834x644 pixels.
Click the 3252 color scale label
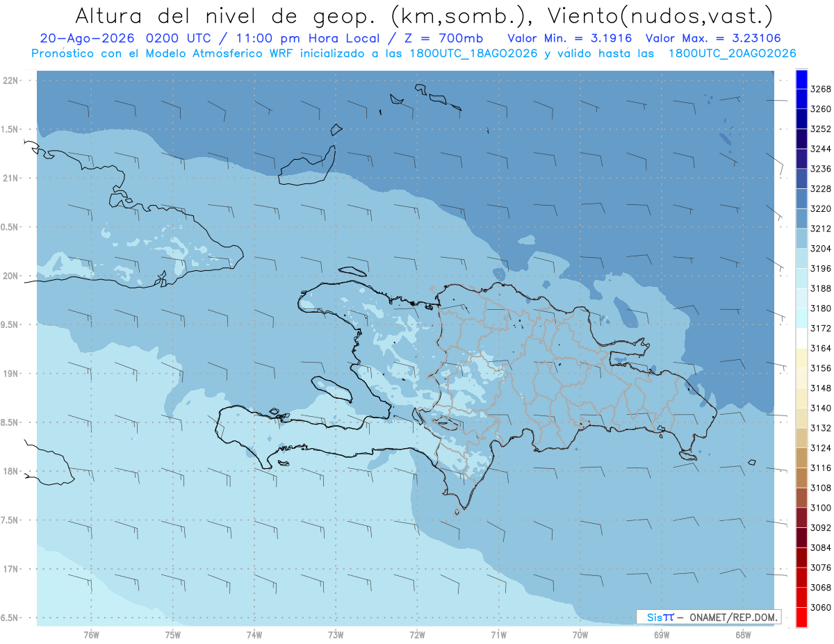(821, 129)
